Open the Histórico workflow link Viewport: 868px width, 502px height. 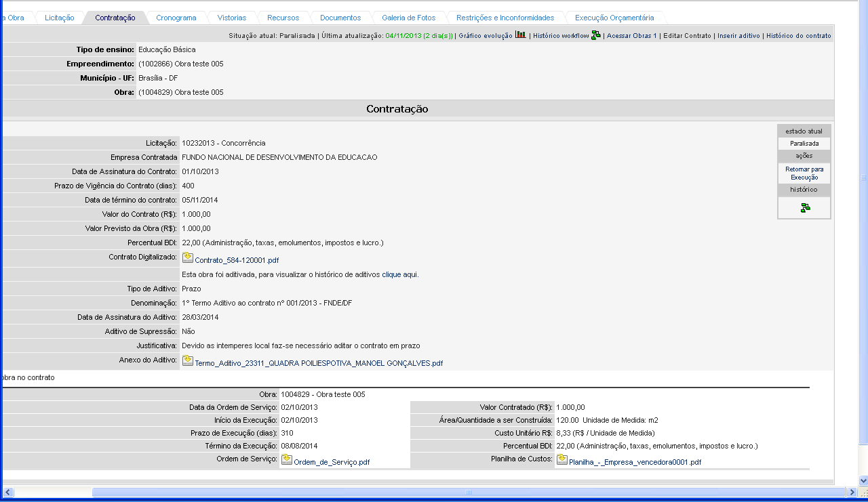coord(561,36)
